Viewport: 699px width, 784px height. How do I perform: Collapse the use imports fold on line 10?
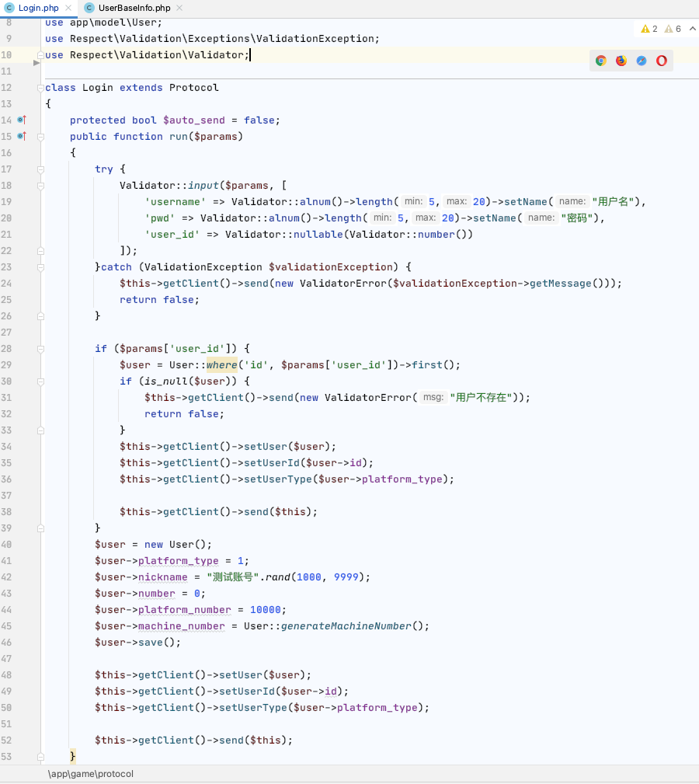tap(40, 55)
